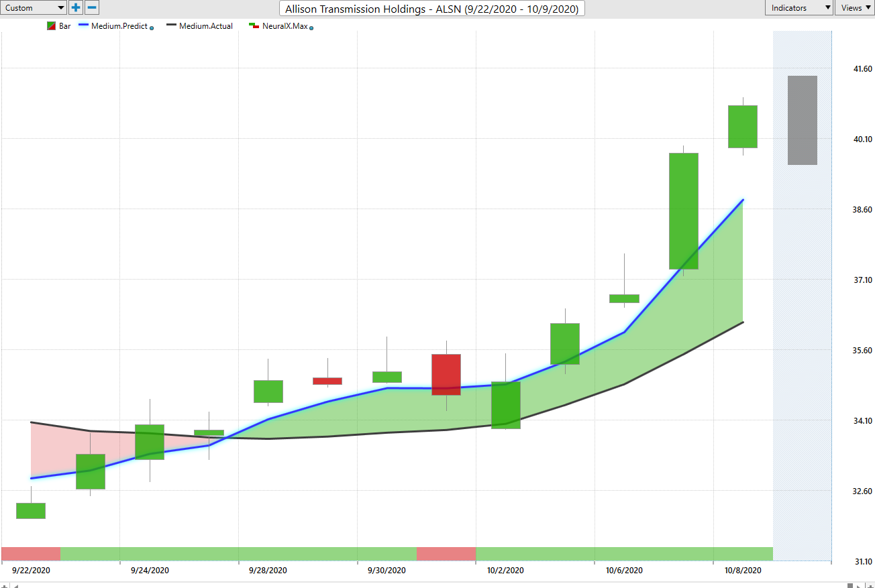Zoom out with the minus button

click(x=92, y=8)
